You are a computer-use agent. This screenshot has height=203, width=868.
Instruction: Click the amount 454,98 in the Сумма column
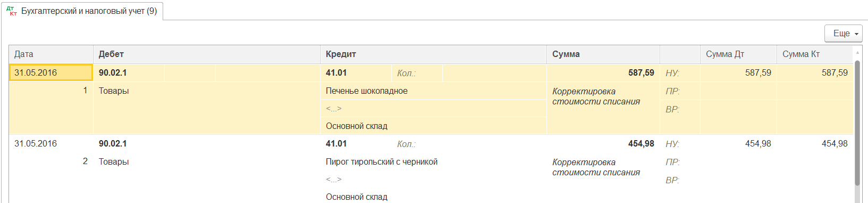(641, 144)
